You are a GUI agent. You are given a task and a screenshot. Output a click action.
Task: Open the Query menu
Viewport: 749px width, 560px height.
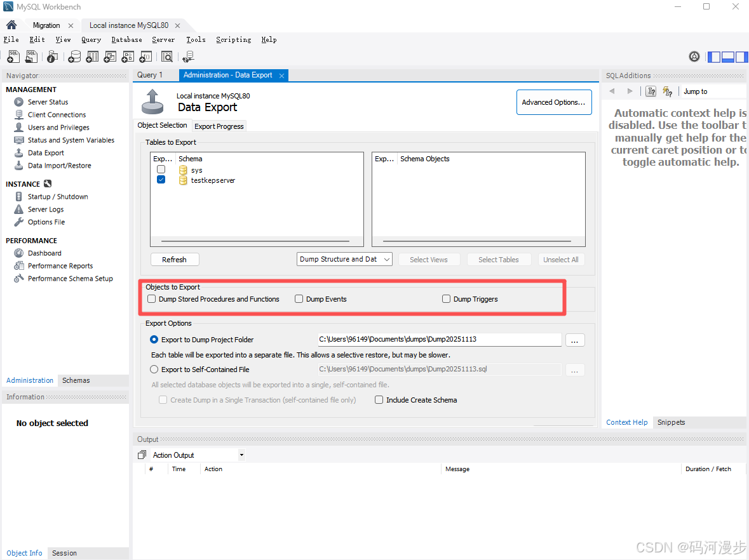[x=91, y=39]
